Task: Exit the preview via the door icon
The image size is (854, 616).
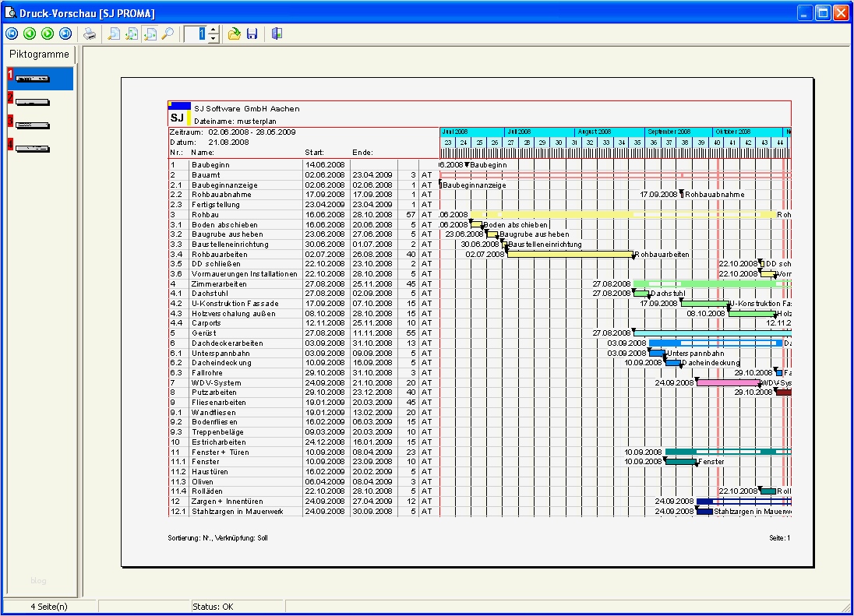Action: (x=276, y=33)
